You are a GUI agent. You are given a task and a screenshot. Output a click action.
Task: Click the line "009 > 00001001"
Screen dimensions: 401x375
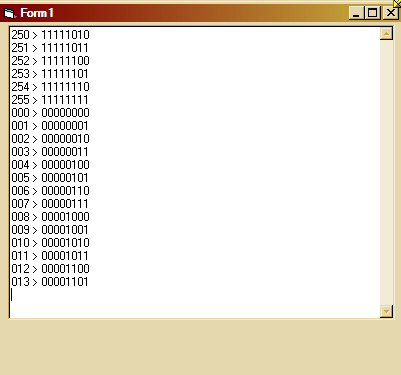click(x=50, y=230)
